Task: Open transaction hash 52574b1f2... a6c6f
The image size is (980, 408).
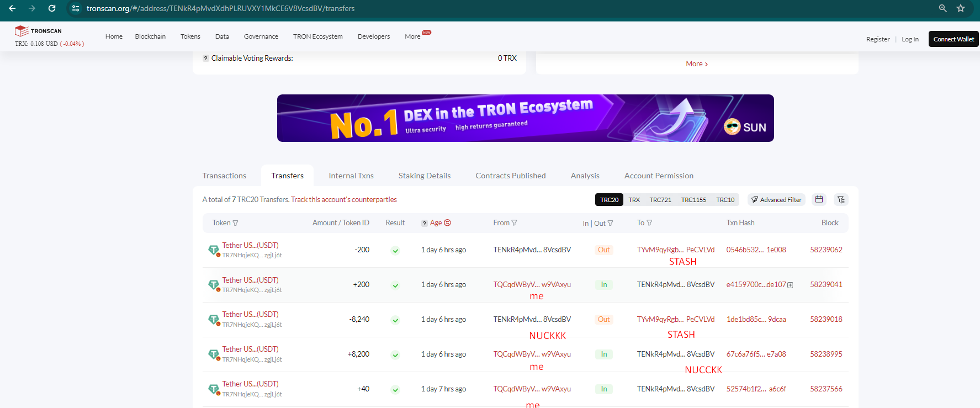Action: 756,389
